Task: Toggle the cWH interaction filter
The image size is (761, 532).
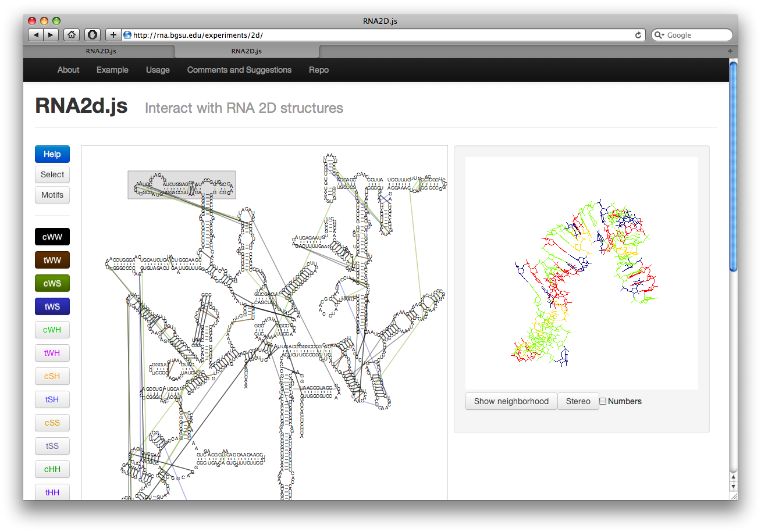Action: [52, 330]
